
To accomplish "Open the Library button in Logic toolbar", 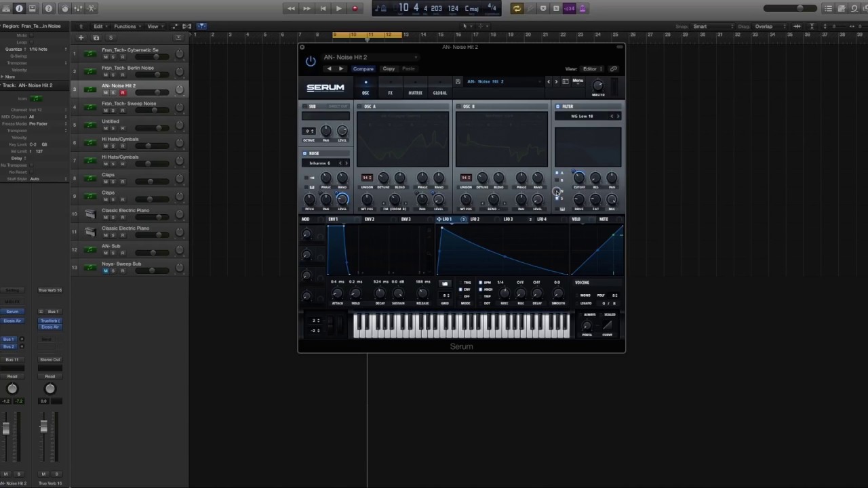I will 6,8.
